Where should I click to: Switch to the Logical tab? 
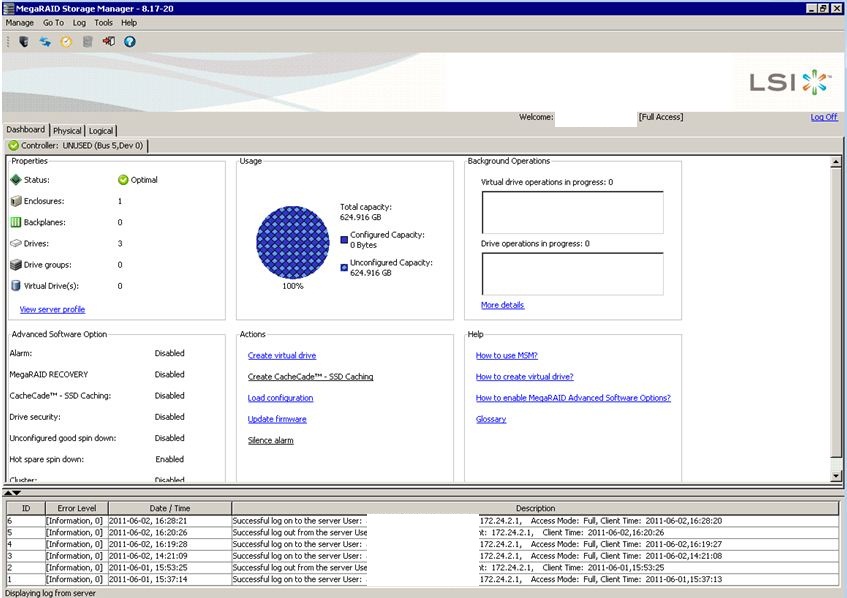point(101,131)
